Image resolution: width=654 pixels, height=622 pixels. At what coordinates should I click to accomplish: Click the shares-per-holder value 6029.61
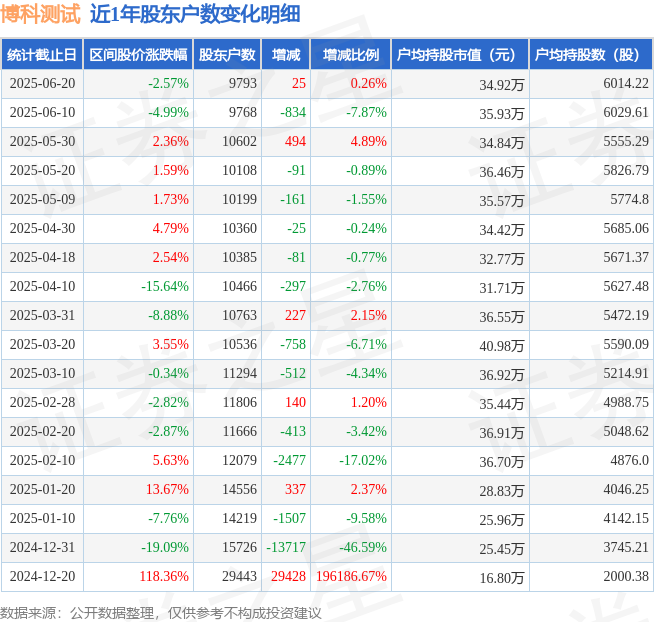(626, 112)
